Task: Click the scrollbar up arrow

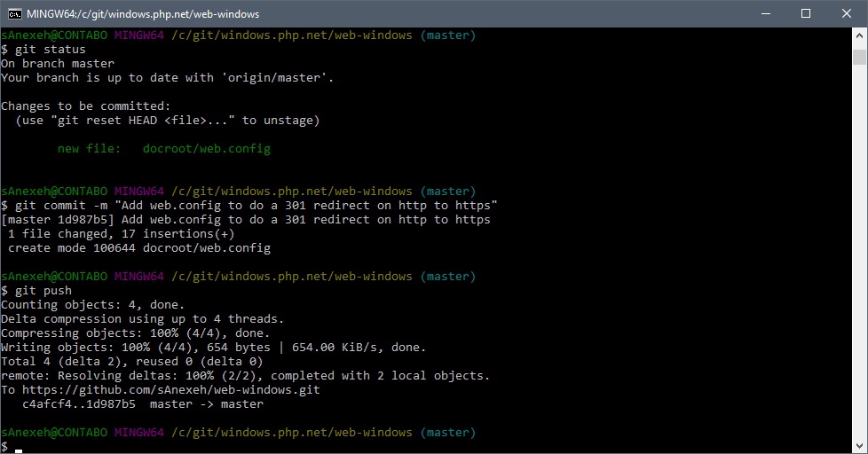Action: pos(859,35)
